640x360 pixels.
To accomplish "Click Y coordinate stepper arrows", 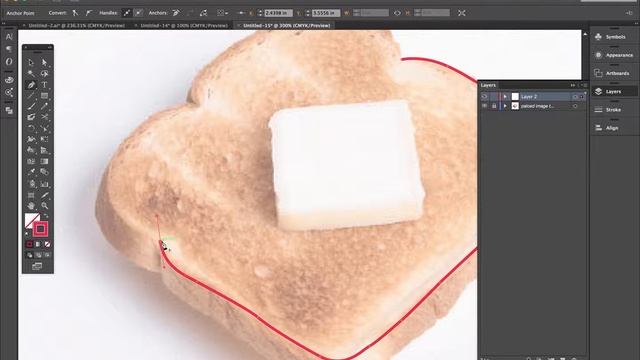I will pos(307,13).
